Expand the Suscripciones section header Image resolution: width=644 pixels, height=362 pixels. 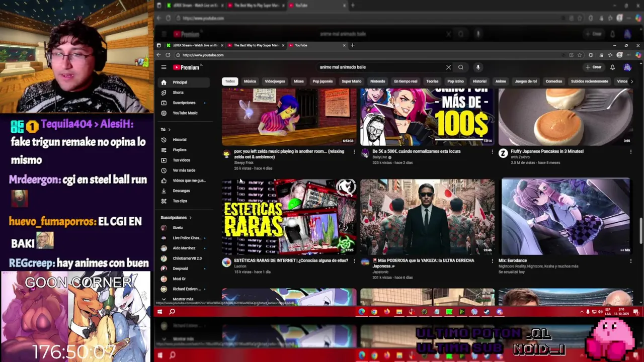176,218
